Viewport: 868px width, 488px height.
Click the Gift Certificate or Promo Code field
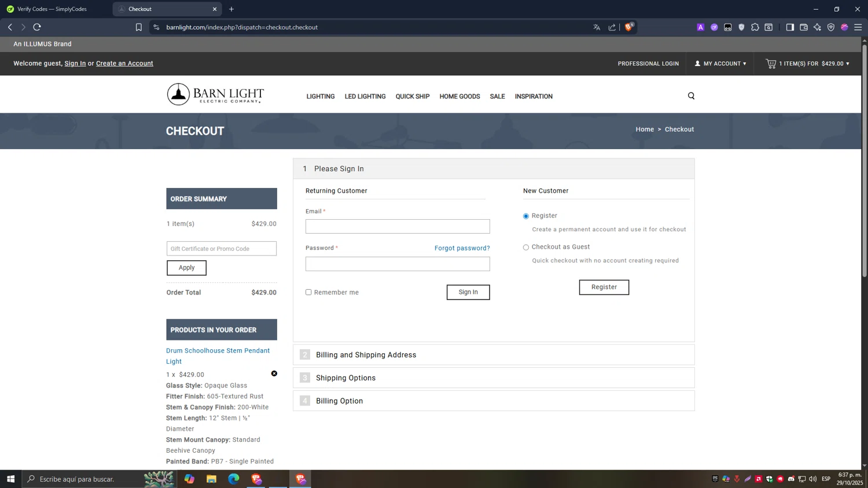coord(222,249)
